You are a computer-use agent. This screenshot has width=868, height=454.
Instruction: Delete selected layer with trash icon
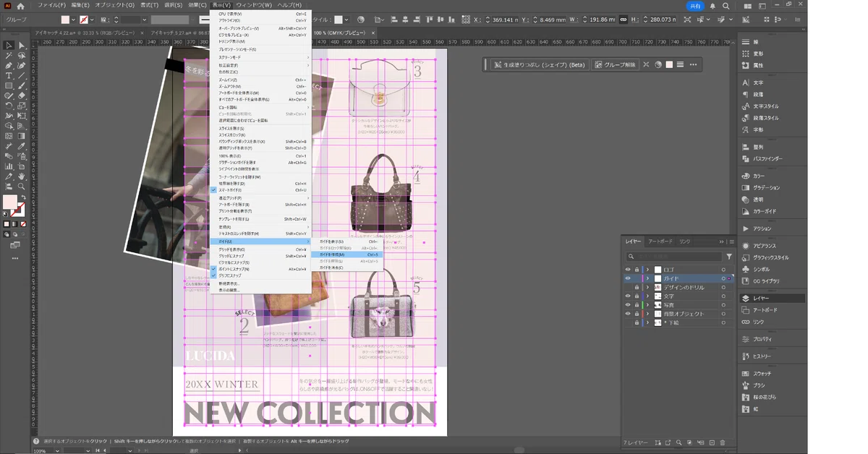click(x=723, y=442)
